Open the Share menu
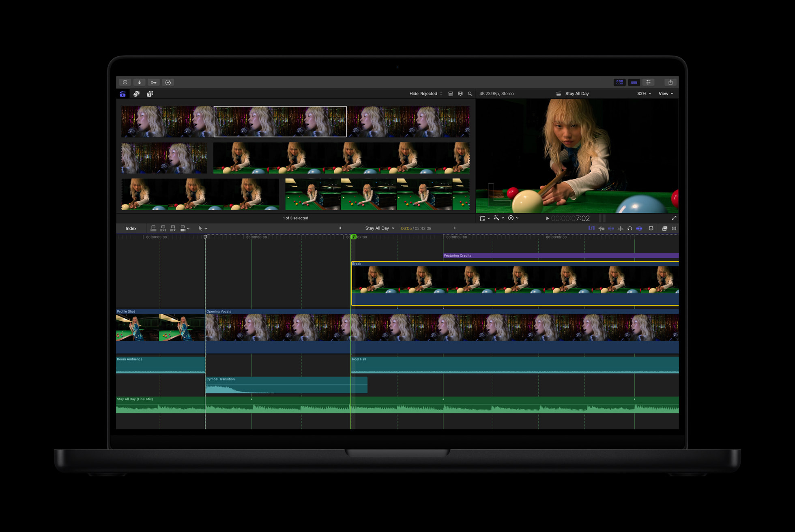 (671, 82)
